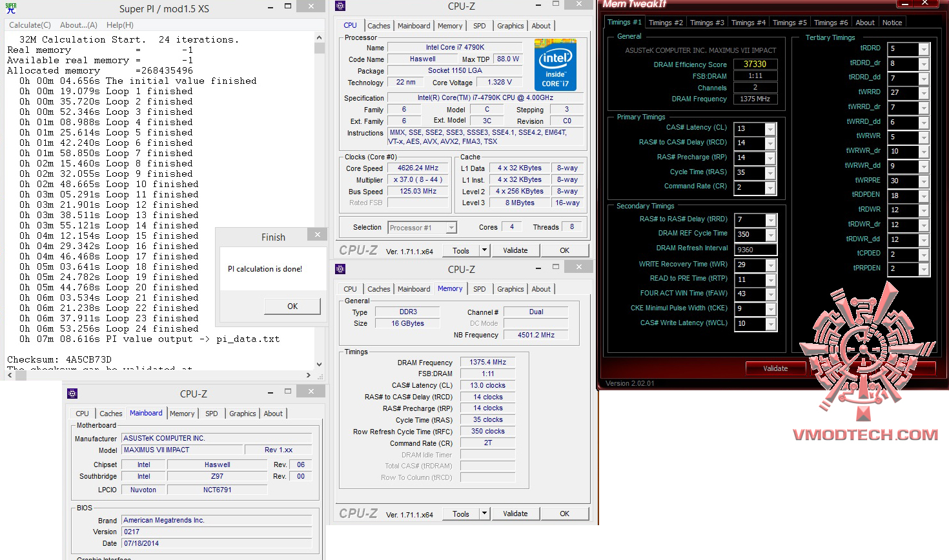949x560 pixels.
Task: Click the Super PI title bar icon
Action: pos(11,8)
